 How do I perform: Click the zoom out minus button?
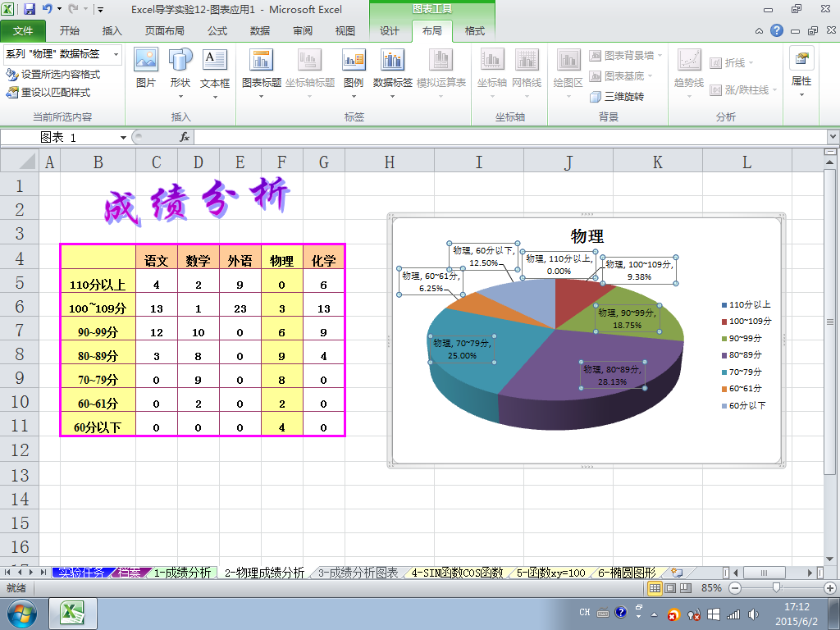pyautogui.click(x=735, y=587)
